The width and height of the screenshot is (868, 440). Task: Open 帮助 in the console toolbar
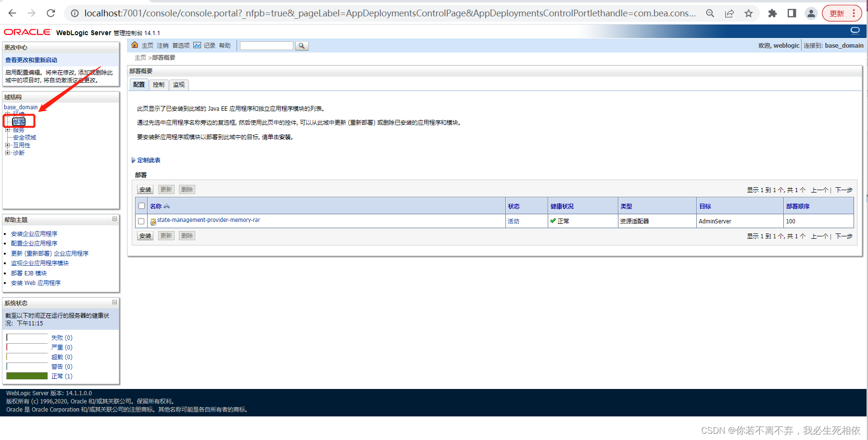[225, 46]
